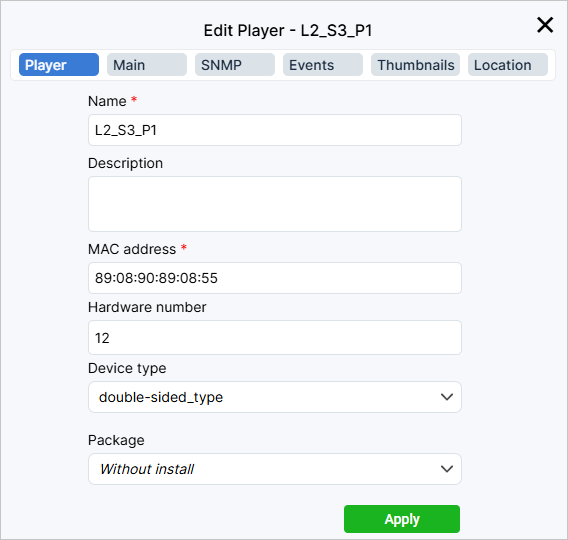Select the Player tab
This screenshot has height=540, width=568.
59,65
